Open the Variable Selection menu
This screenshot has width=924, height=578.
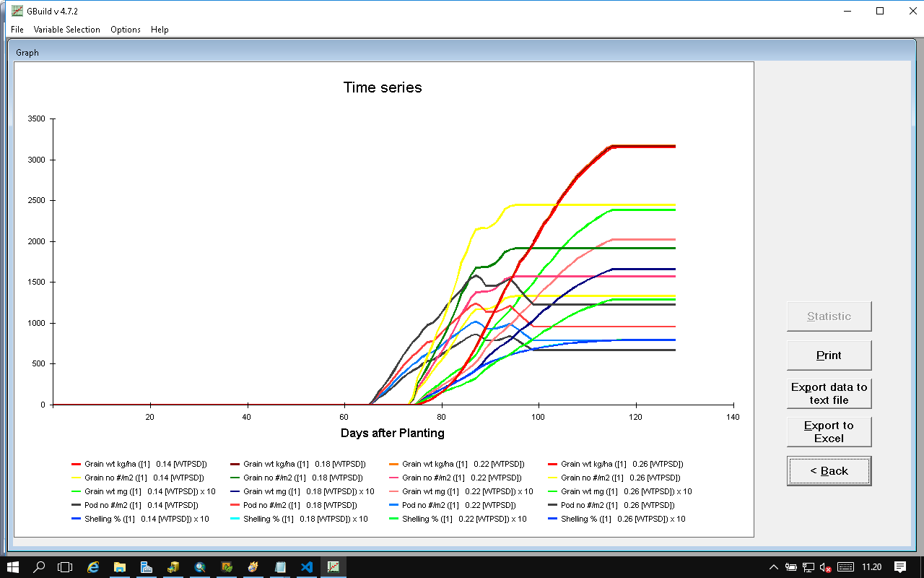(x=67, y=30)
